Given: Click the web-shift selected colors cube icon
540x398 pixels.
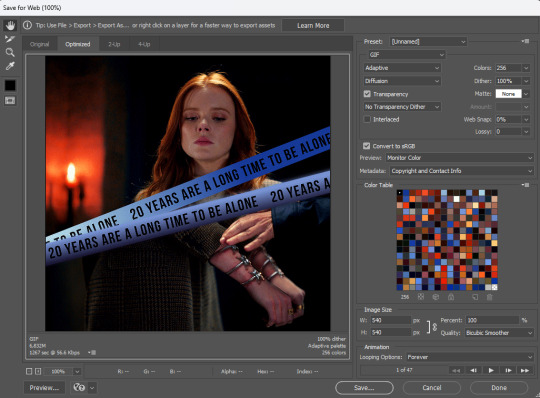Looking at the screenshot, I should (436, 297).
